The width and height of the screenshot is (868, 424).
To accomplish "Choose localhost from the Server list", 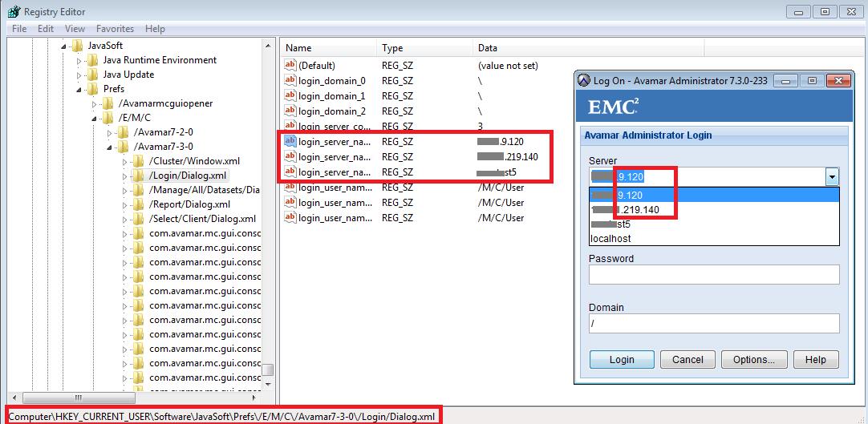I will (x=714, y=239).
